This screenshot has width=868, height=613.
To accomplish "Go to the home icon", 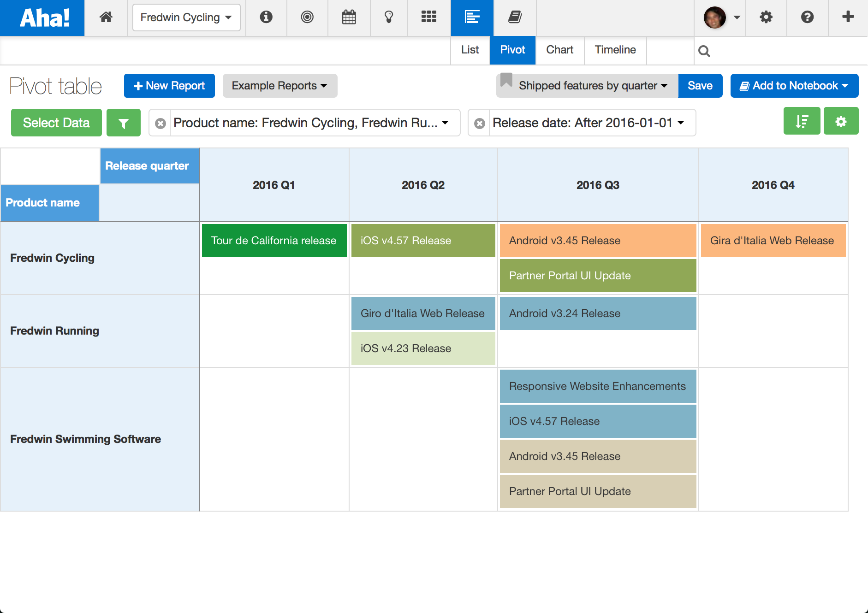I will pyautogui.click(x=106, y=18).
